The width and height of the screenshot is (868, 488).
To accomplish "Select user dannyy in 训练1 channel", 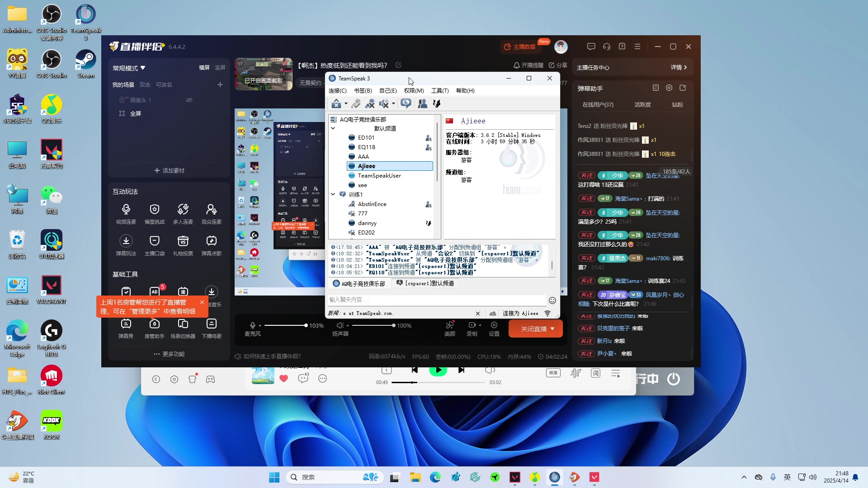I will coord(367,223).
